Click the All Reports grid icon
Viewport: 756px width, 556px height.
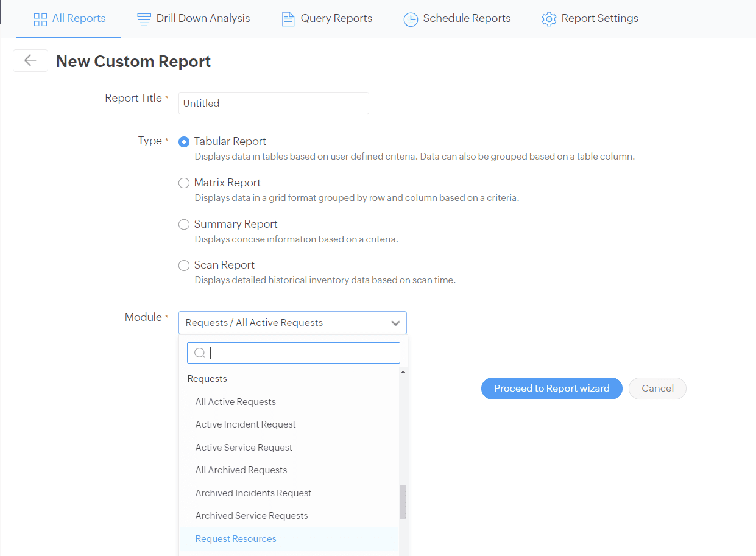41,19
